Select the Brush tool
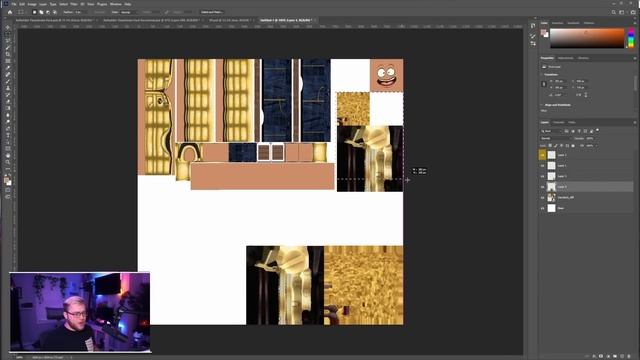 8,81
